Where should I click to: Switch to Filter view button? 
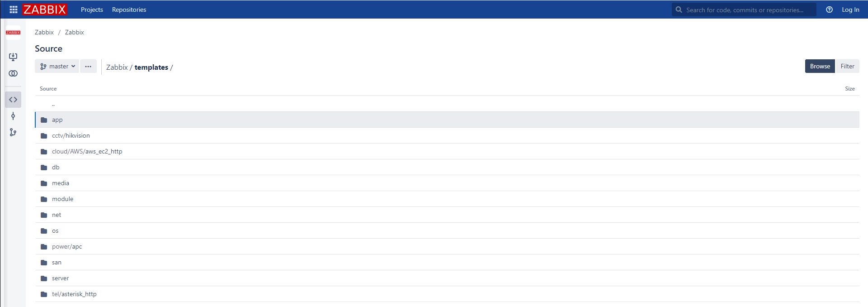click(x=847, y=66)
